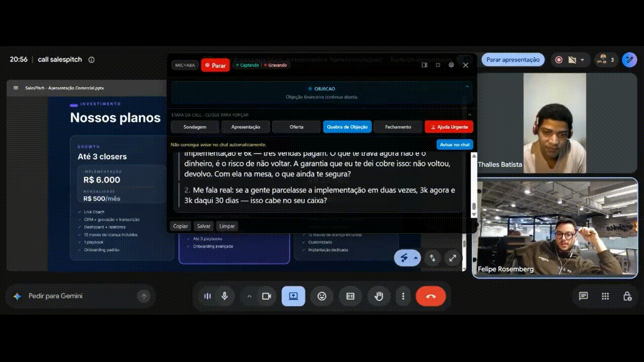Open meeting details info icon
644x362 pixels.
pyautogui.click(x=92, y=59)
